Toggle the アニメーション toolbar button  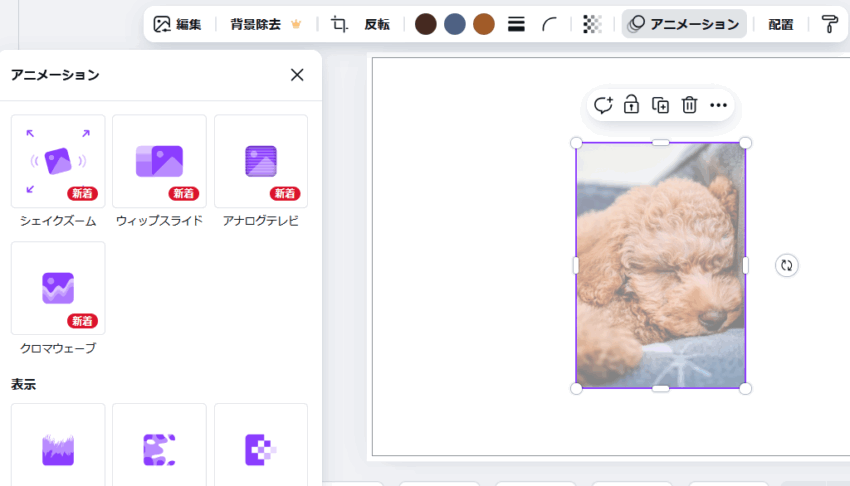click(x=684, y=24)
